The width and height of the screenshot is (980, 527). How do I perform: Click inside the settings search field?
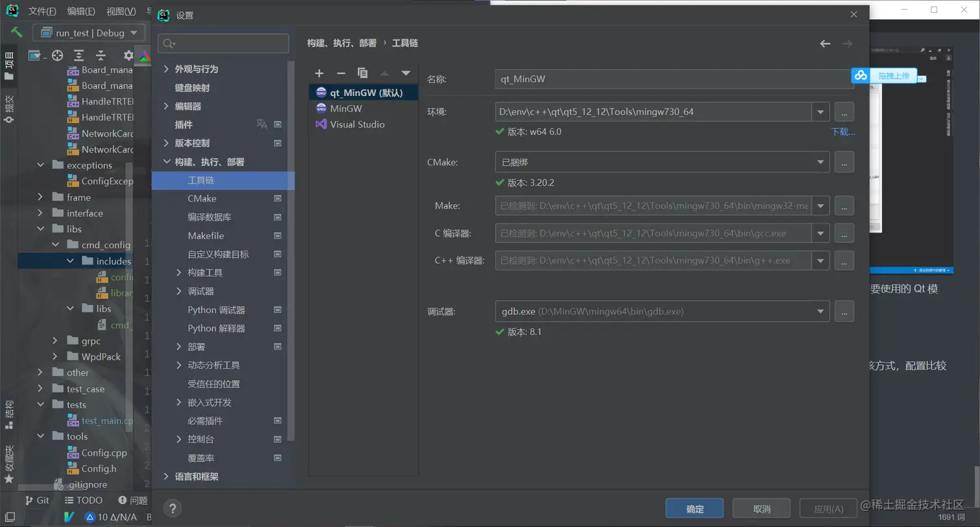(x=223, y=43)
